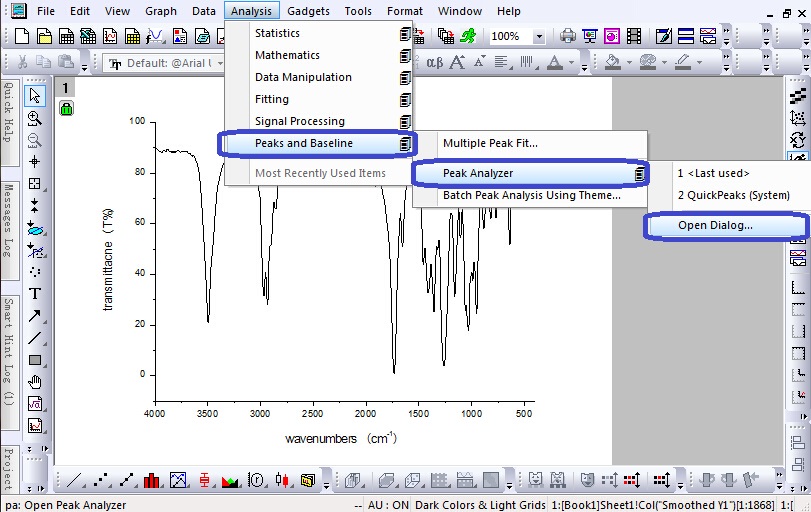Select the Zoom In magnifier tool

[35, 117]
